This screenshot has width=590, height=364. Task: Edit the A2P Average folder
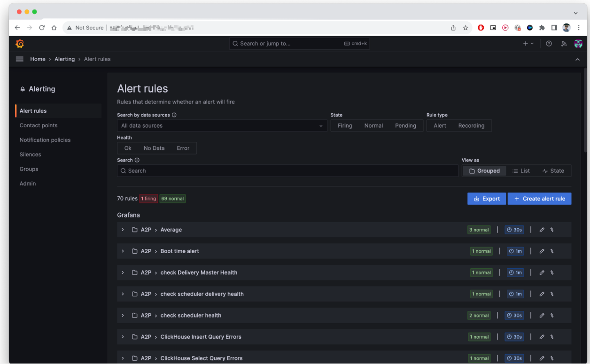click(542, 230)
